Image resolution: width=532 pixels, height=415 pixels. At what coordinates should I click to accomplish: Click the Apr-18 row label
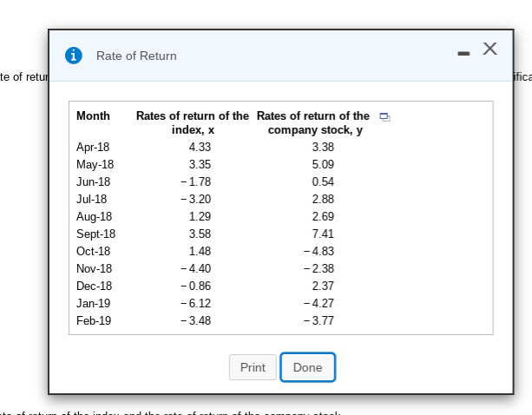click(x=93, y=147)
